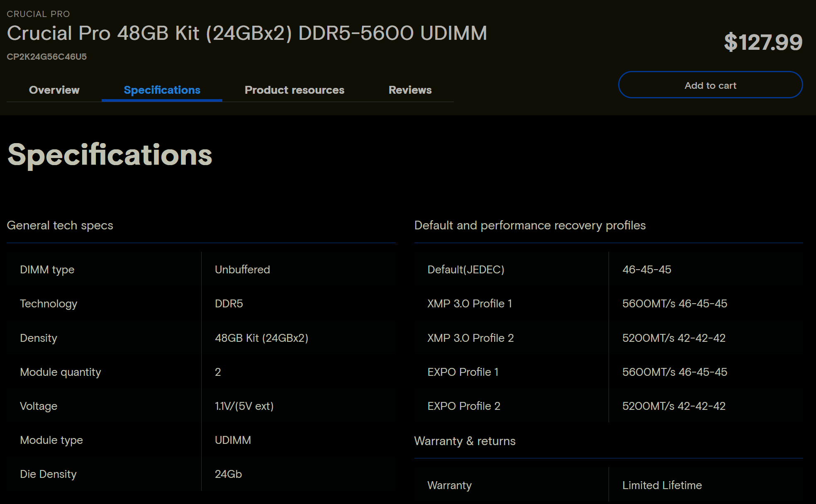Image resolution: width=816 pixels, height=504 pixels.
Task: Click the Add to cart button
Action: (x=710, y=85)
